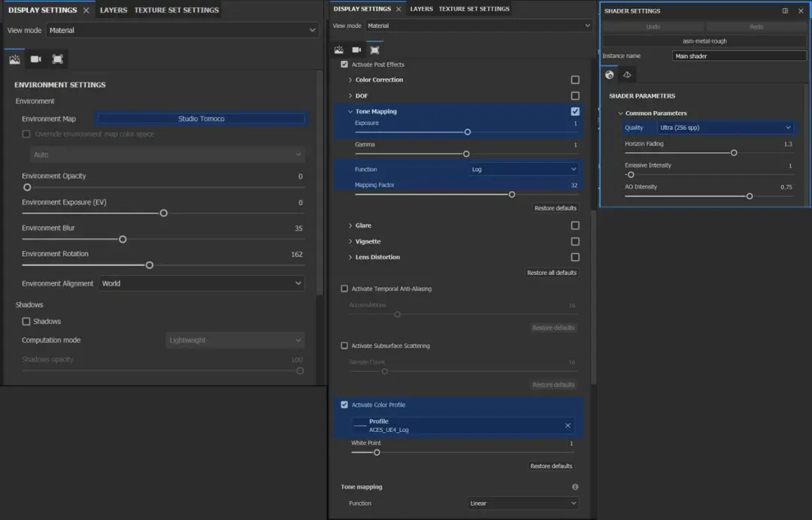Open Viewport settings tab in left Display Settings panel
This screenshot has height=520, width=812.
point(57,59)
